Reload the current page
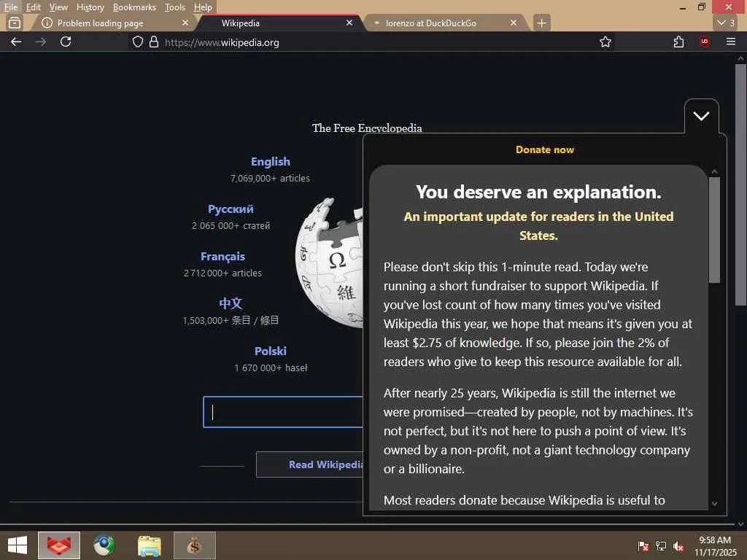747x560 pixels. pos(66,42)
